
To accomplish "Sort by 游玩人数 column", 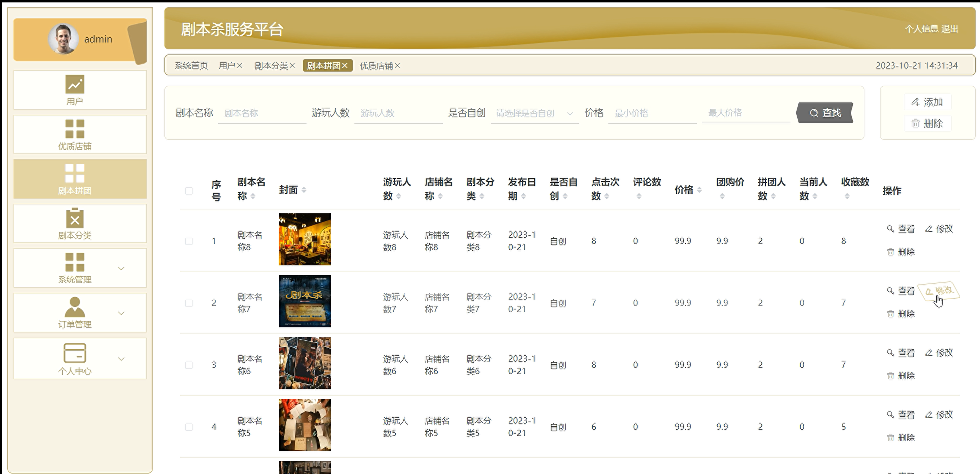I will pos(399,196).
